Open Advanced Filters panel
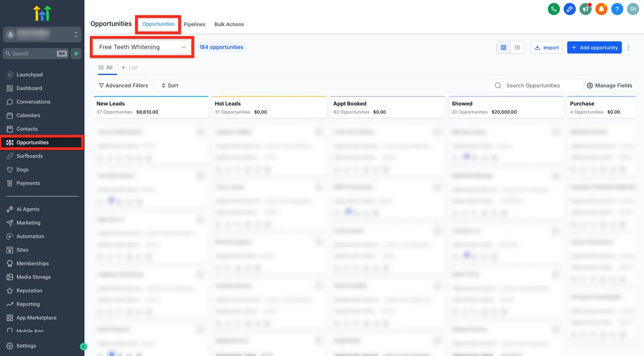The height and width of the screenshot is (356, 644). (123, 85)
